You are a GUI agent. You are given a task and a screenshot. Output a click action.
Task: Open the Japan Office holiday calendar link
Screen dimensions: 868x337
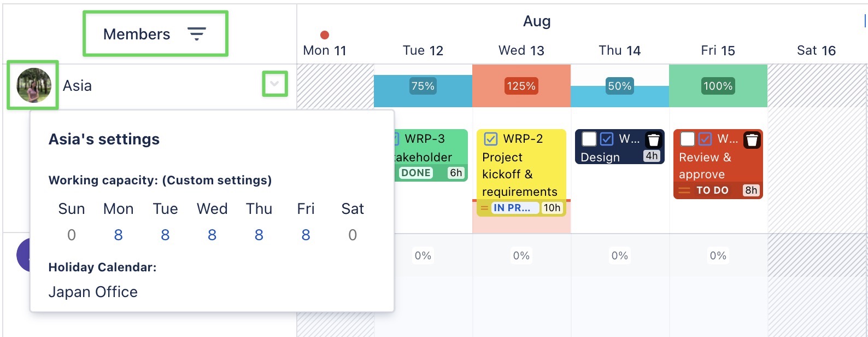pyautogui.click(x=93, y=292)
